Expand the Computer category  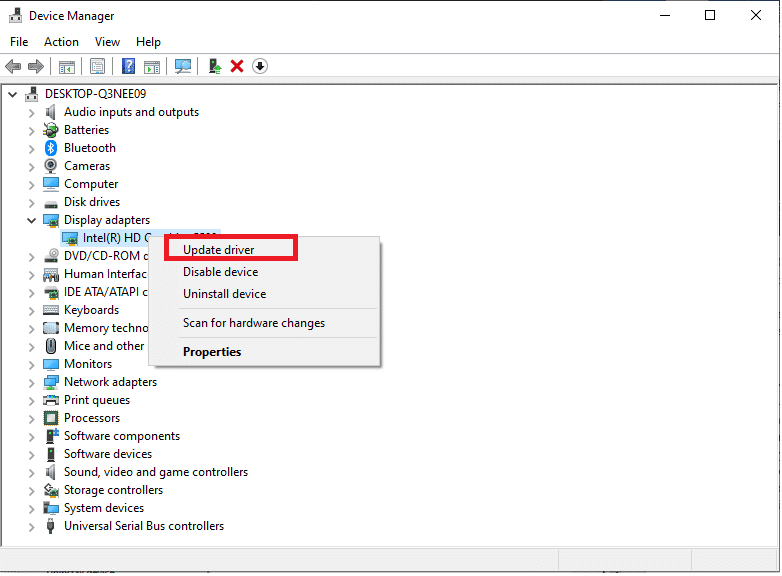pos(31,185)
